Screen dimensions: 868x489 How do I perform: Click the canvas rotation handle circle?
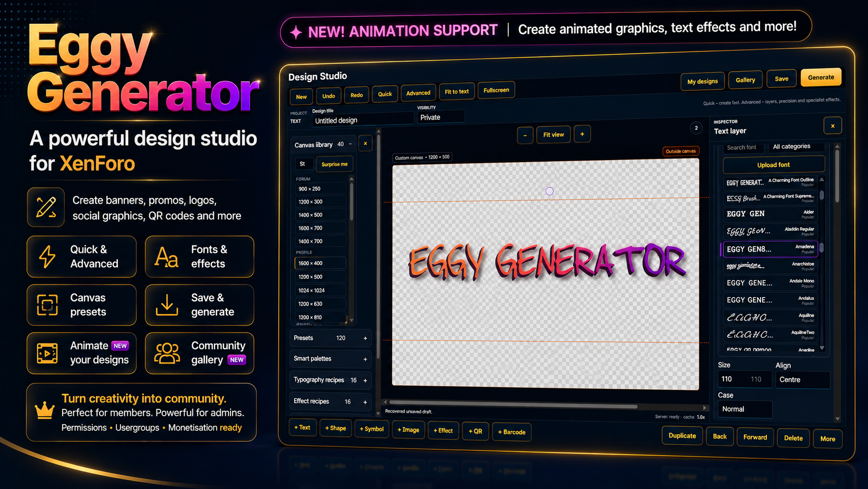click(x=549, y=191)
